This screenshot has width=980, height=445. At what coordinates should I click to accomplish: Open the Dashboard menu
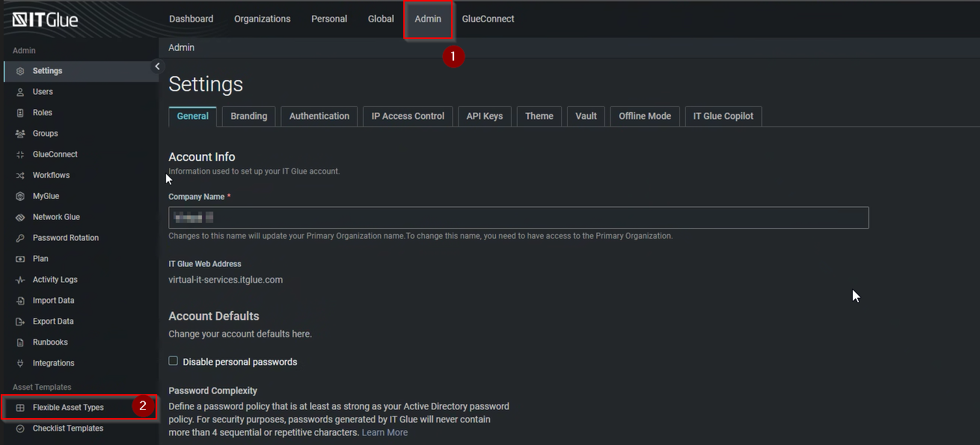pyautogui.click(x=191, y=19)
